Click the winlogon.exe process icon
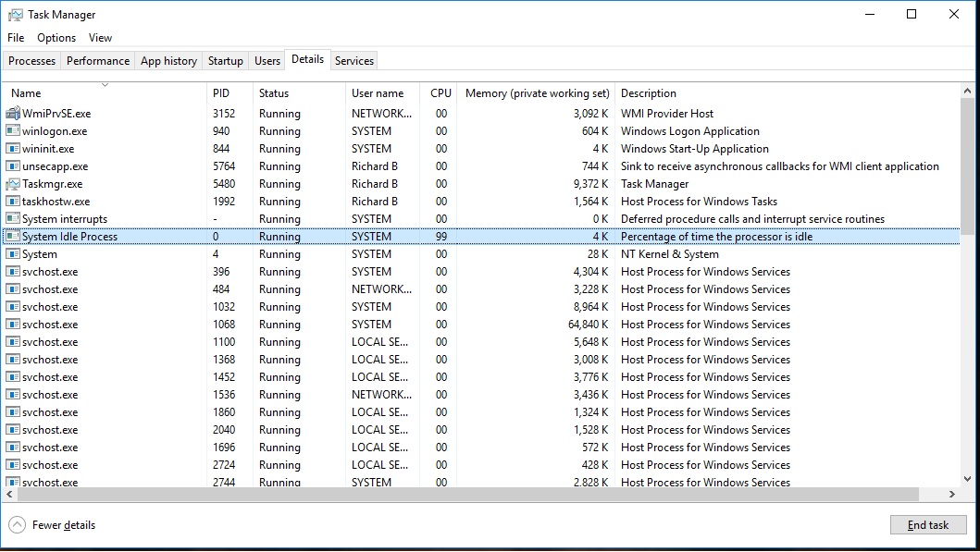 coord(13,131)
